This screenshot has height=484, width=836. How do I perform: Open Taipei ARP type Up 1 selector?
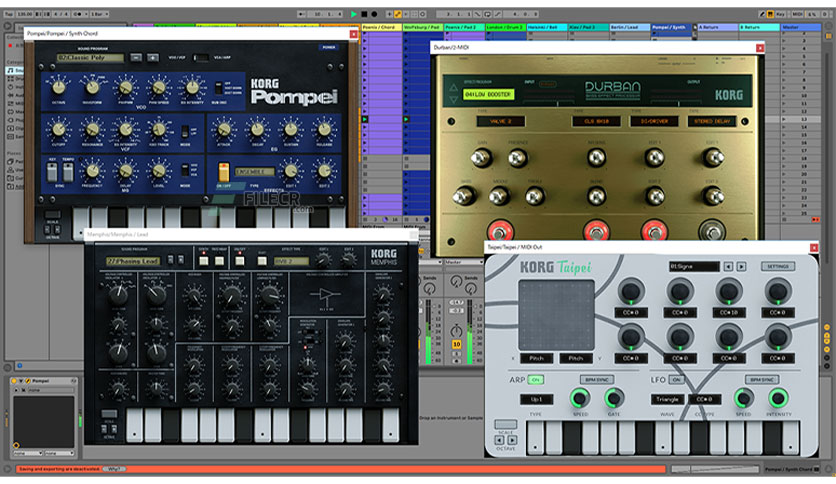[536, 399]
